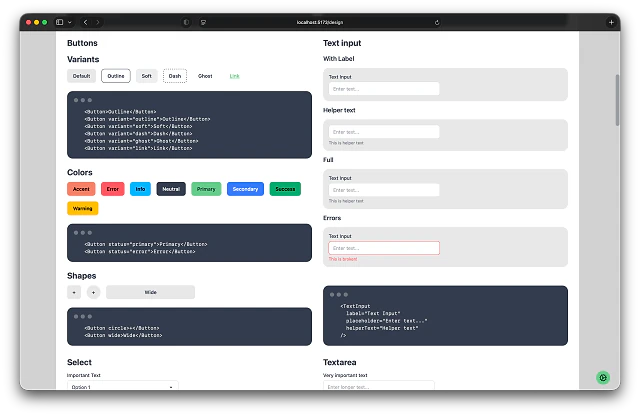Click the Success color button

pos(285,189)
